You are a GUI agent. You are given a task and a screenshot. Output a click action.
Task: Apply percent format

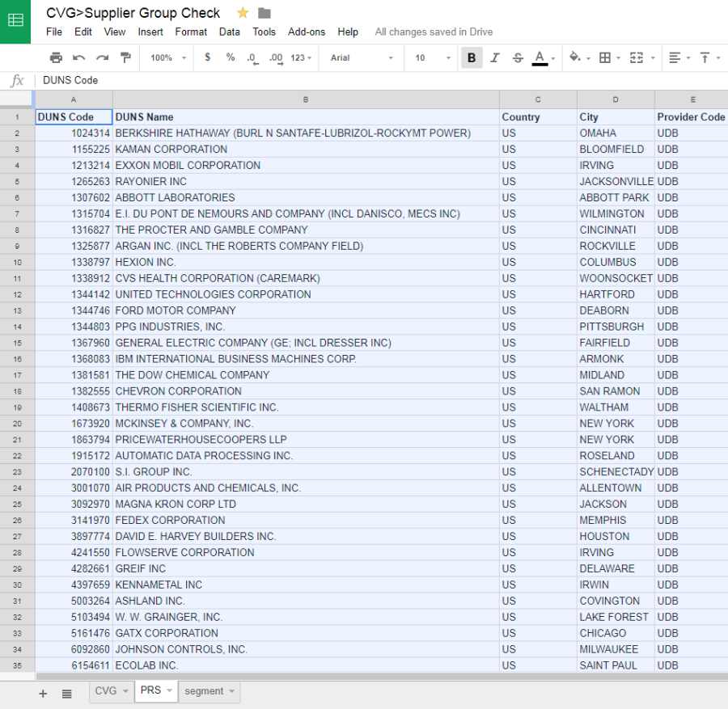(231, 57)
